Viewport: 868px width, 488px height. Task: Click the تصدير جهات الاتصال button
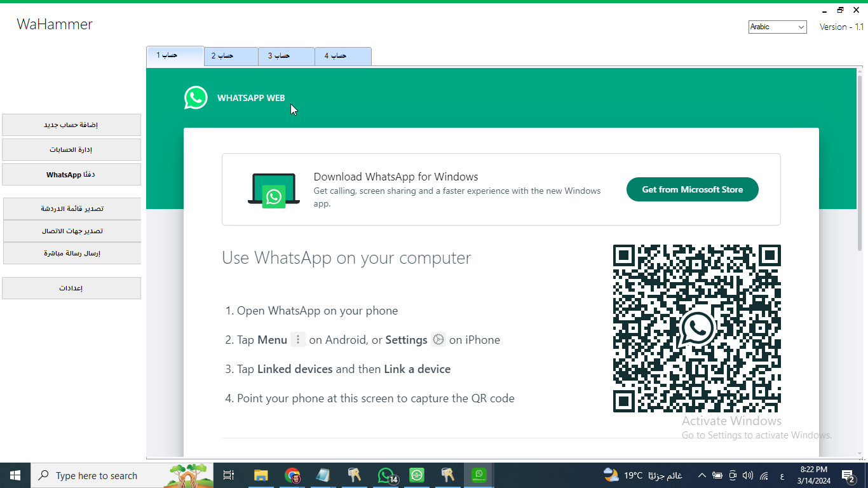click(x=72, y=231)
